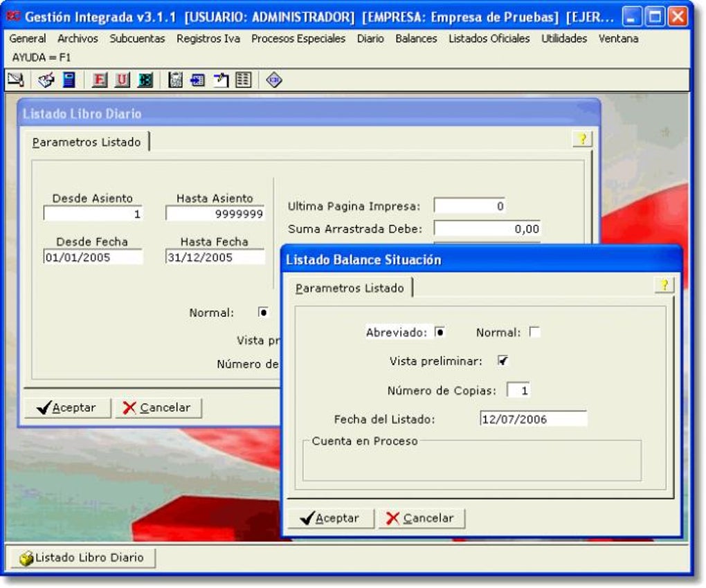Open the blue calculator toolbar icon

pyautogui.click(x=69, y=80)
